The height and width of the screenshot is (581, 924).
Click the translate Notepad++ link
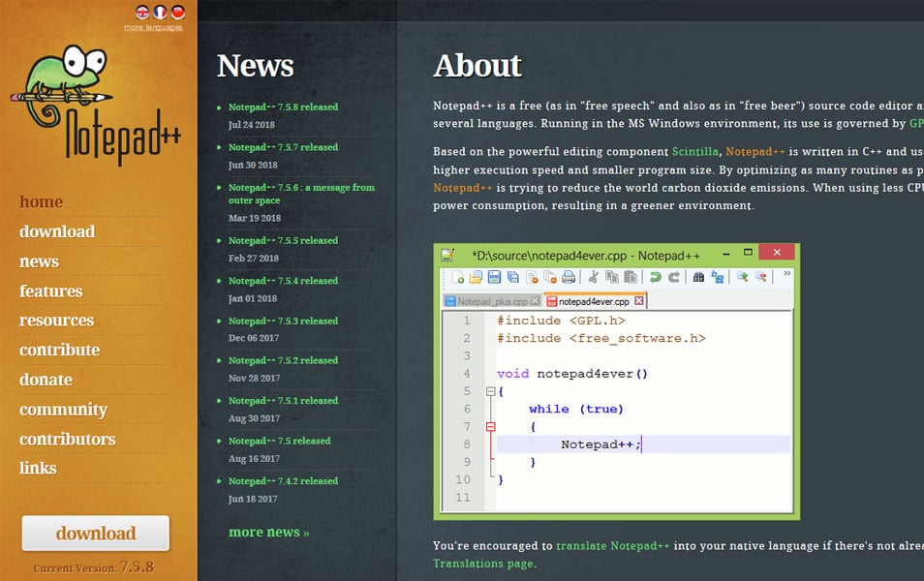point(613,545)
